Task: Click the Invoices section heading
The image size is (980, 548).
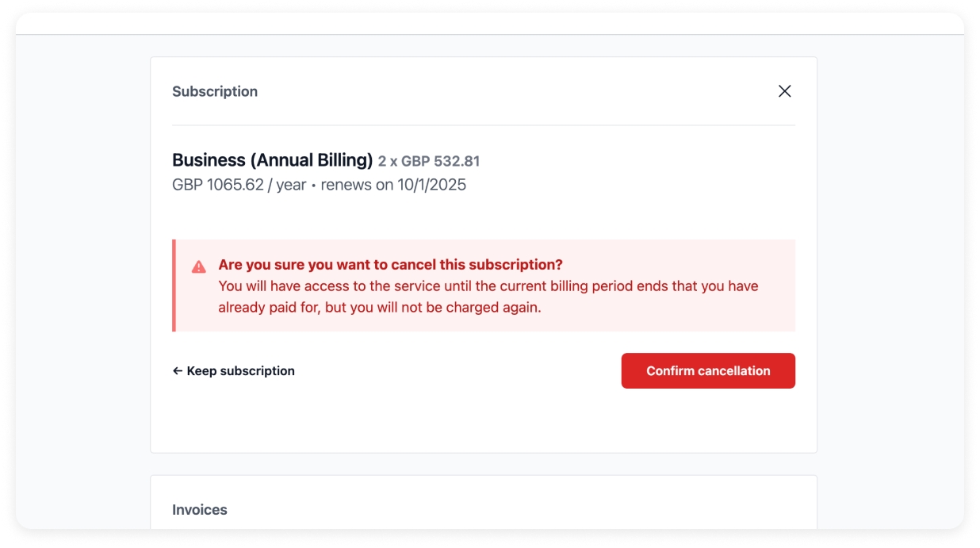Action: (200, 510)
